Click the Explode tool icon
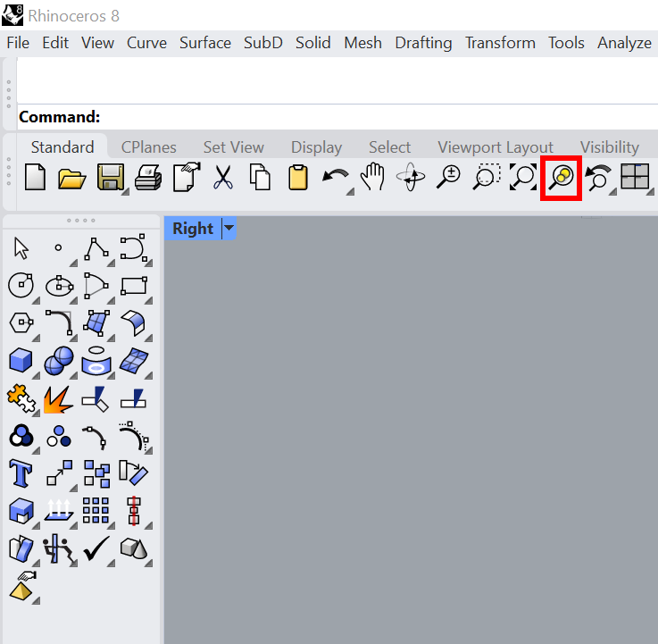658x644 pixels. pyautogui.click(x=58, y=398)
